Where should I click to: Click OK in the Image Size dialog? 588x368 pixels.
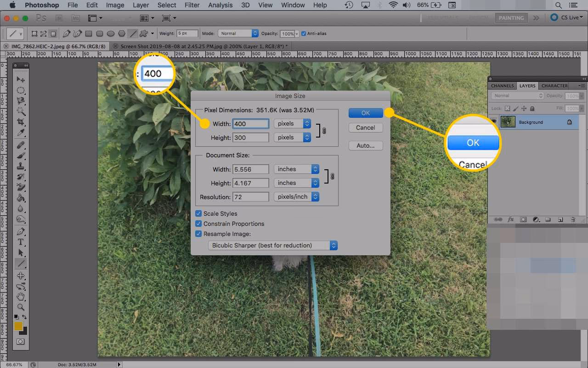(366, 113)
